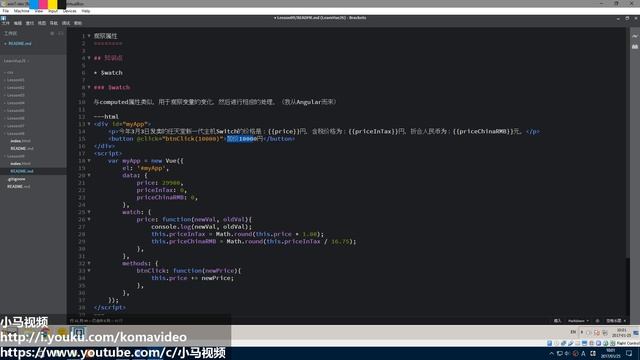
Task: Open index.html under Lesson08
Action: click(20, 141)
